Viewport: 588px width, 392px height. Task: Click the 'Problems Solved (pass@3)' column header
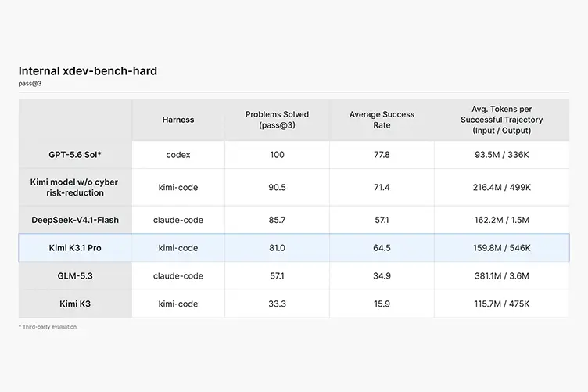[277, 120]
